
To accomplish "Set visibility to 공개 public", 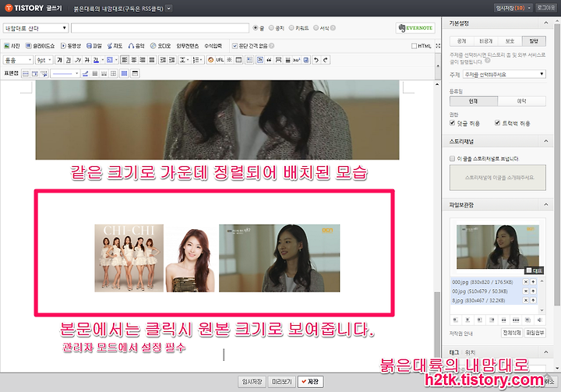I will tap(462, 41).
